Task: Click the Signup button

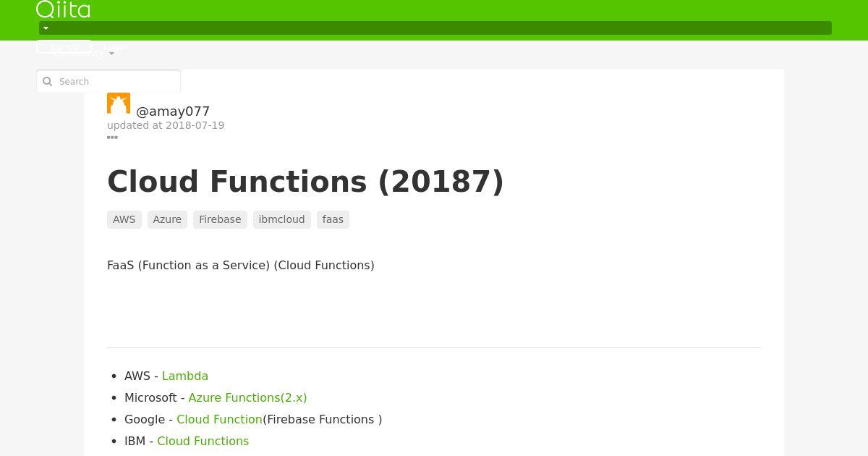Action: (x=64, y=46)
